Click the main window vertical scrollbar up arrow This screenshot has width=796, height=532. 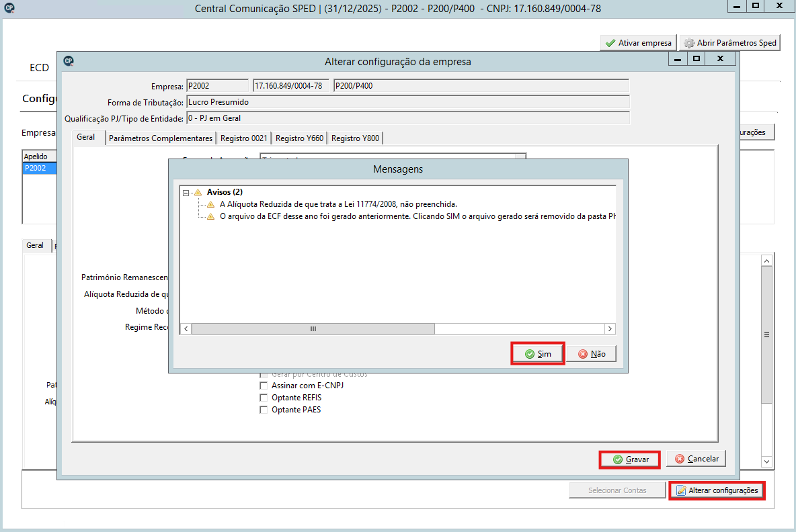pyautogui.click(x=767, y=261)
